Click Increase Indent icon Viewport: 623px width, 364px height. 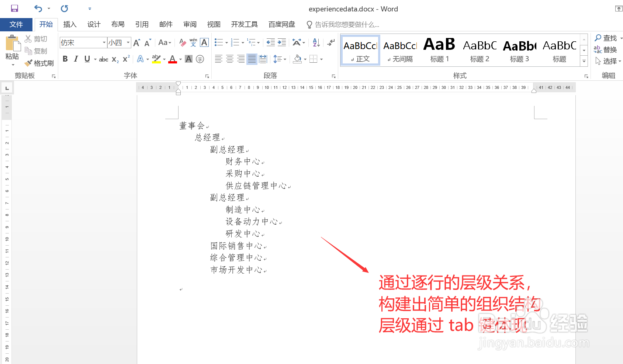[x=282, y=42]
